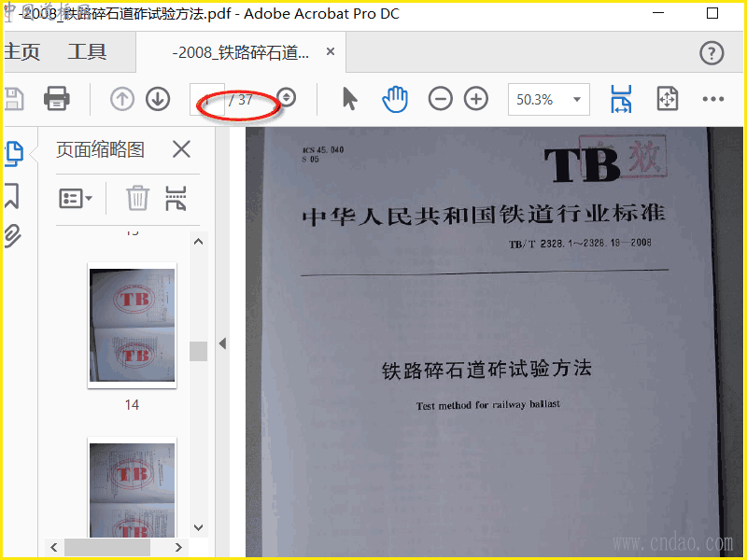The height and width of the screenshot is (560, 747).
Task: Open the Help question mark menu
Action: point(712,53)
